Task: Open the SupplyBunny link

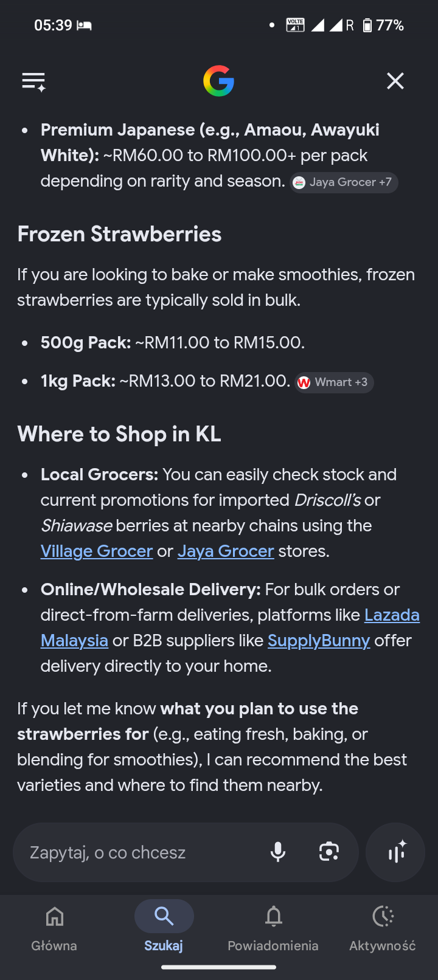Action: click(x=319, y=641)
